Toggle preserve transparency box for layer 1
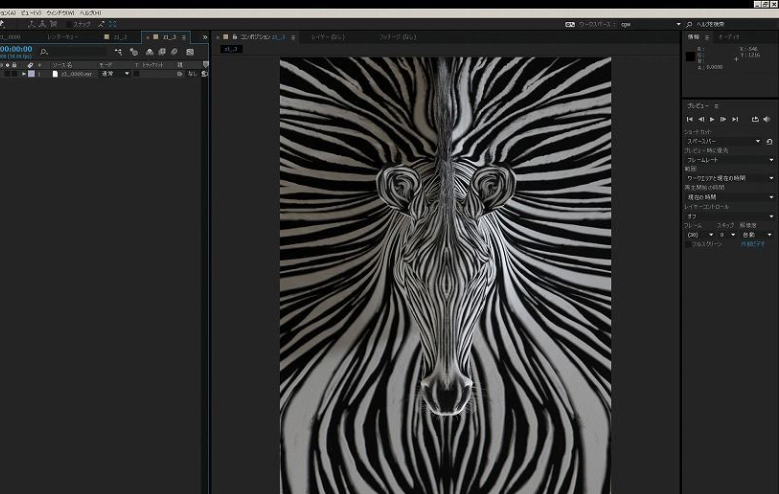The image size is (779, 494). pos(136,74)
